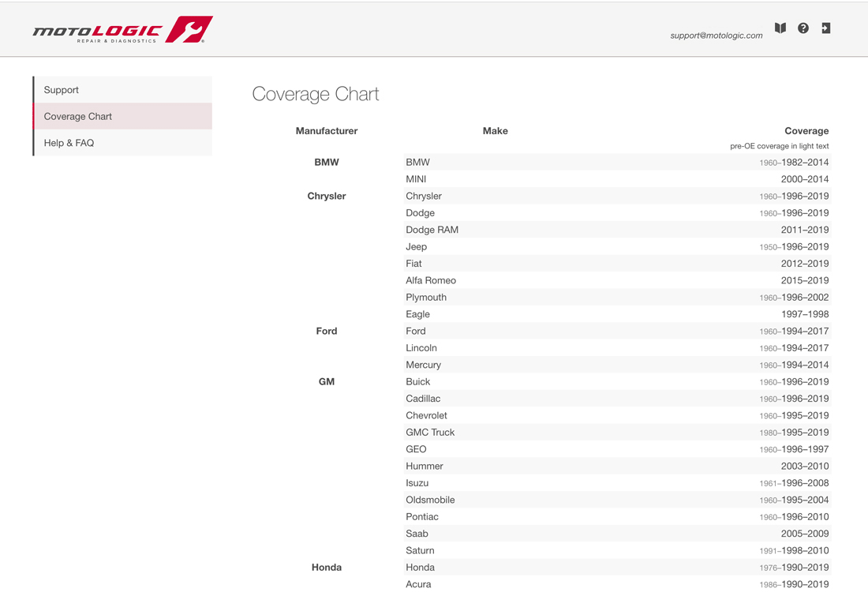
Task: Click the Honda manufacturer group label
Action: click(326, 568)
